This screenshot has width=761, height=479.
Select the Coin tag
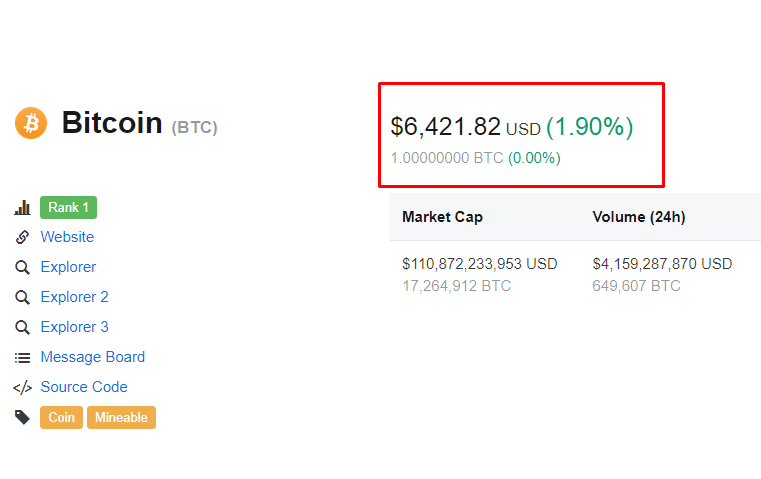61,417
